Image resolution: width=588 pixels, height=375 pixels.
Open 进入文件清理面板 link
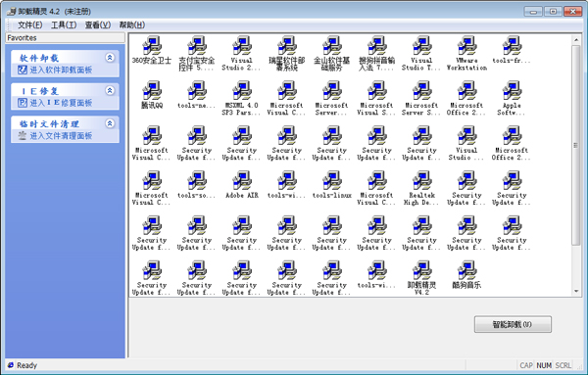pyautogui.click(x=61, y=136)
